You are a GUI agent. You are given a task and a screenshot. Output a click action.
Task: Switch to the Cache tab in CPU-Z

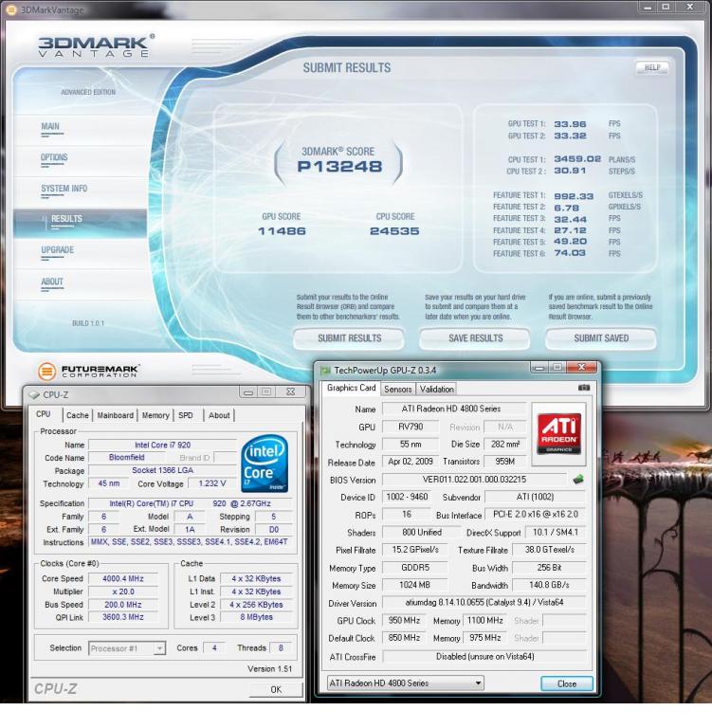point(77,415)
